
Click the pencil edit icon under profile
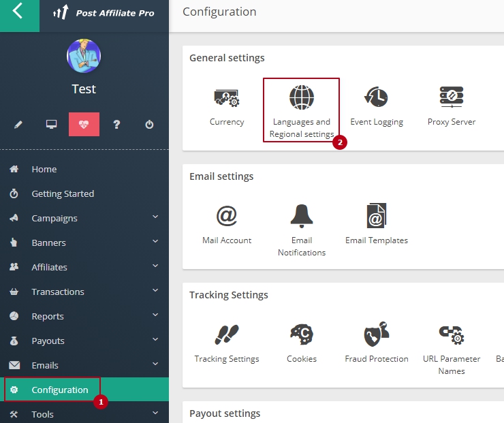tap(18, 125)
